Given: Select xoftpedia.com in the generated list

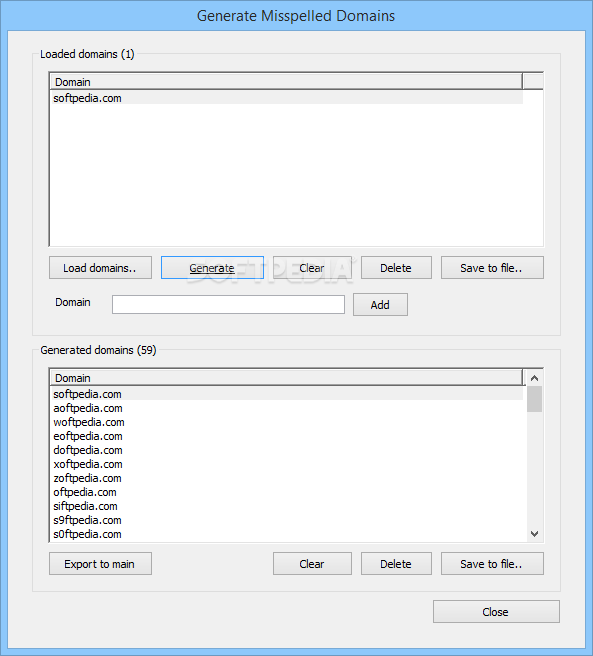Looking at the screenshot, I should 287,464.
